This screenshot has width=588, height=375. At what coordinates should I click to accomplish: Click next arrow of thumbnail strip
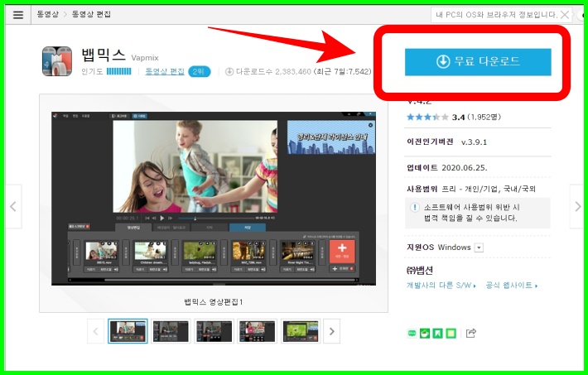pos(331,331)
